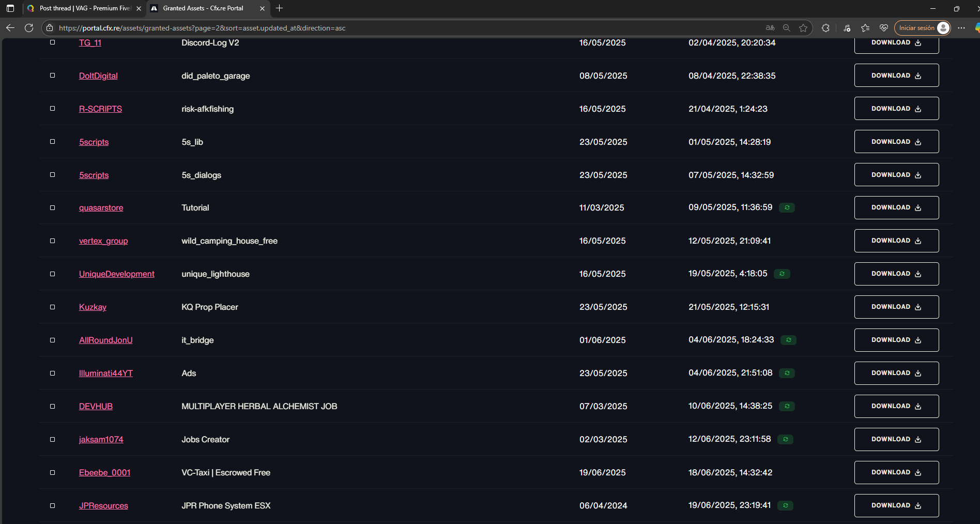Switch to the Post thread VAG tab
980x524 pixels.
coord(84,8)
